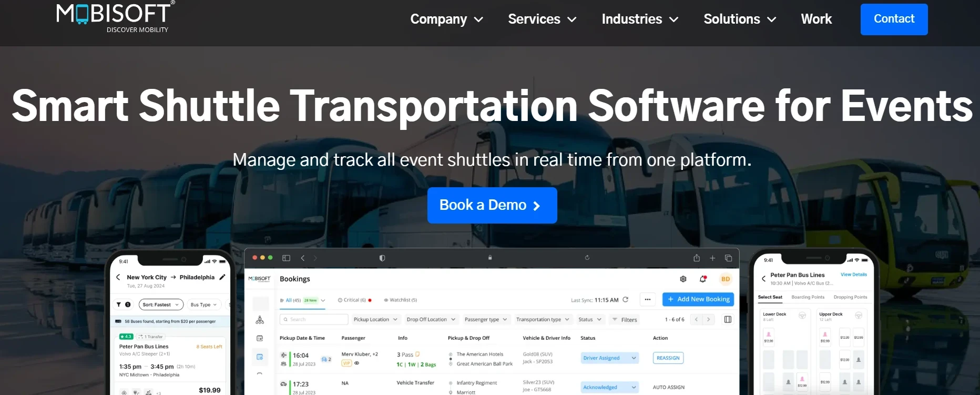Toggle the eye icon under Merv Kluber

click(x=357, y=363)
